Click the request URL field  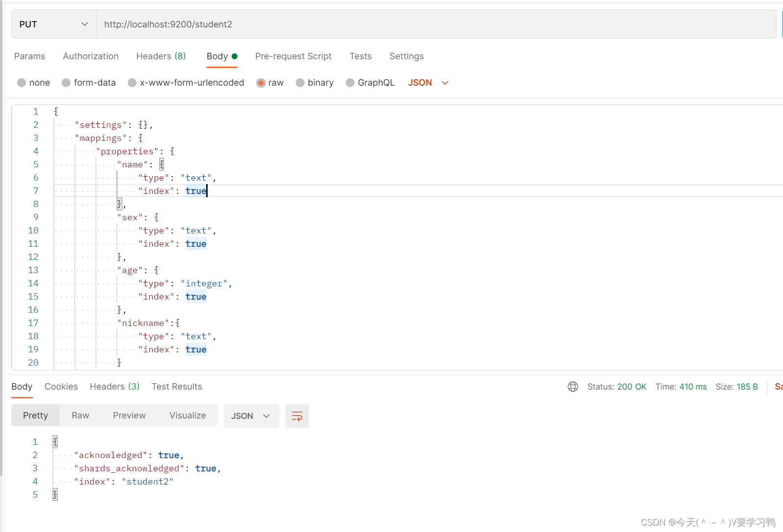(436, 24)
